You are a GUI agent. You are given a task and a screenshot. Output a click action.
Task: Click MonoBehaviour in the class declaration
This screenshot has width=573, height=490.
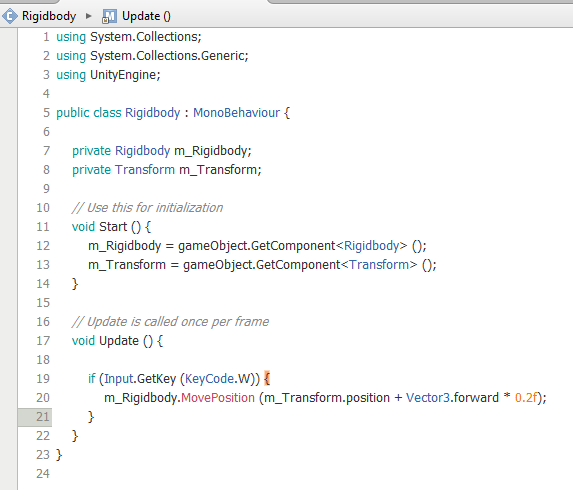coord(236,113)
